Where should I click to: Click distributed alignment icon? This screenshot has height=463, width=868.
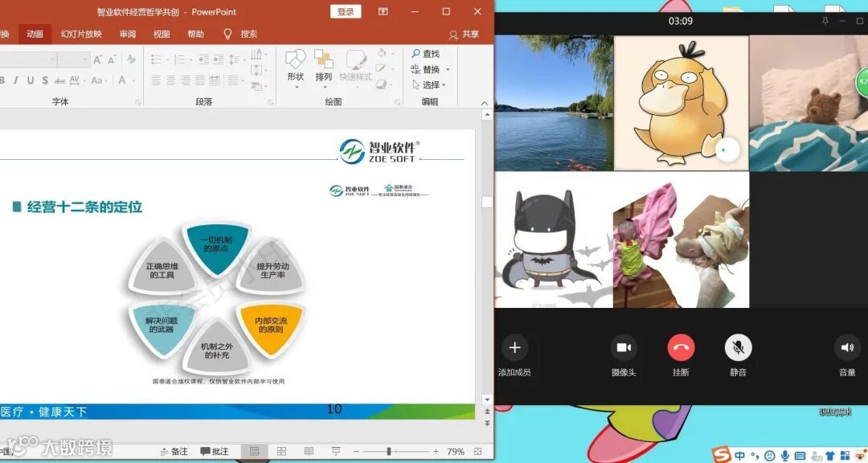(x=215, y=80)
